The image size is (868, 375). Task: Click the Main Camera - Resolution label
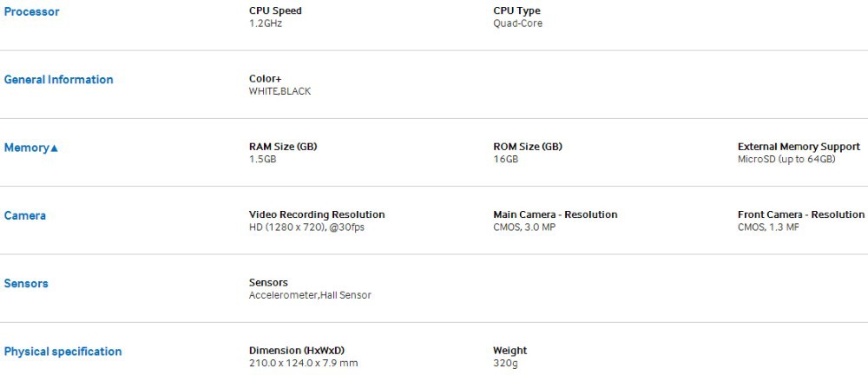(556, 214)
